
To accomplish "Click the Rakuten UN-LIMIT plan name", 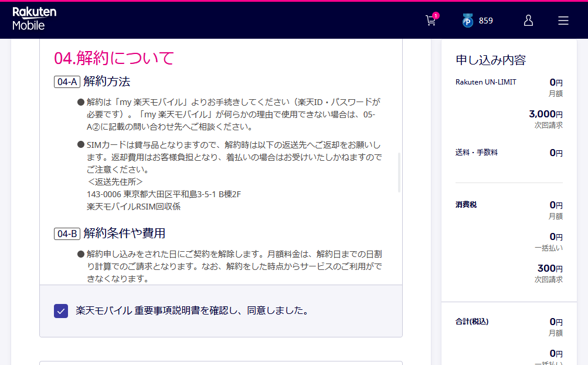I will click(x=485, y=82).
